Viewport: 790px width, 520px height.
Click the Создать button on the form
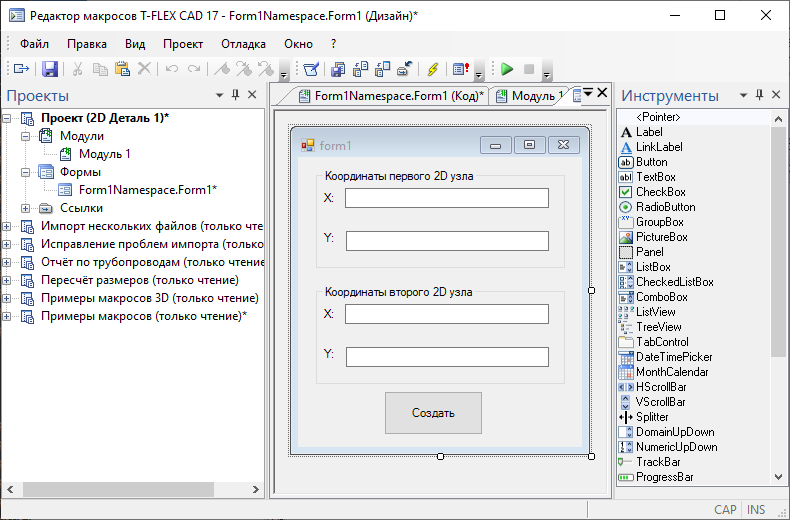433,413
